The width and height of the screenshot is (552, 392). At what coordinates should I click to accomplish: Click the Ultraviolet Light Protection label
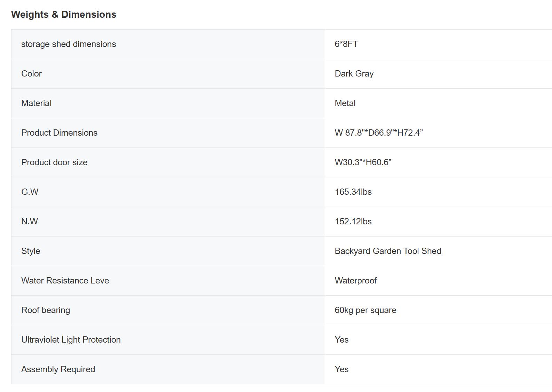[71, 340]
